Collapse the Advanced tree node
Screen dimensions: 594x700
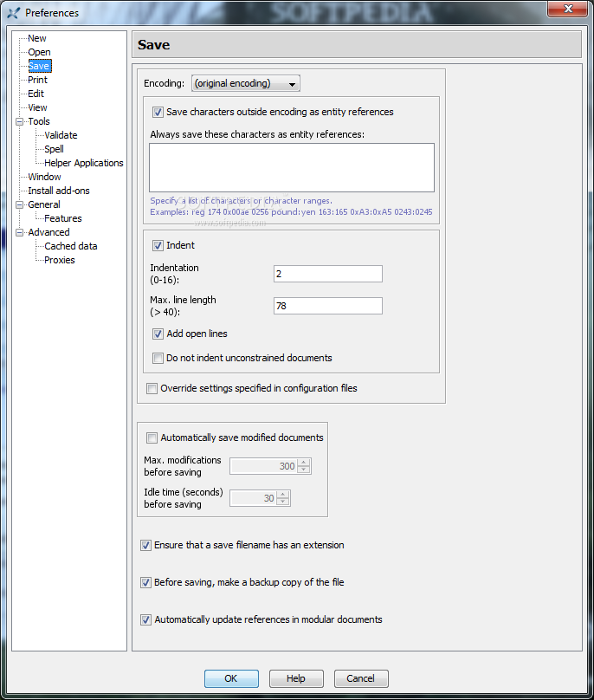[x=19, y=232]
